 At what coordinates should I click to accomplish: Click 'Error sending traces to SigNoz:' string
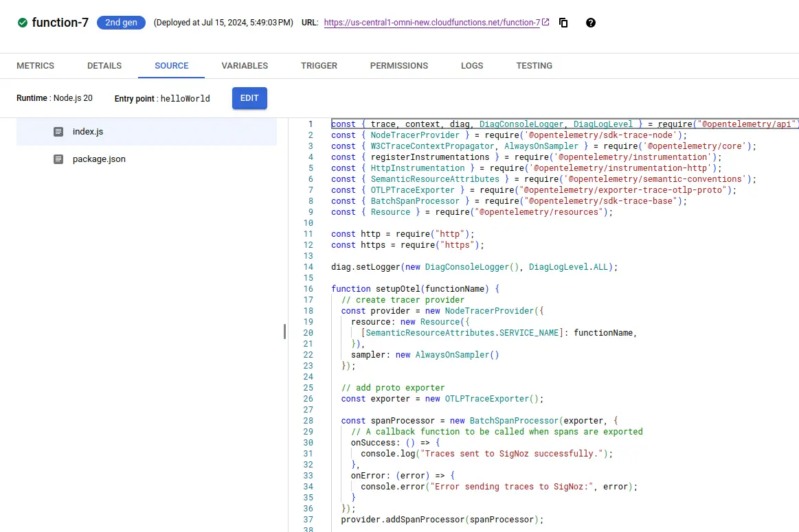pyautogui.click(x=512, y=487)
